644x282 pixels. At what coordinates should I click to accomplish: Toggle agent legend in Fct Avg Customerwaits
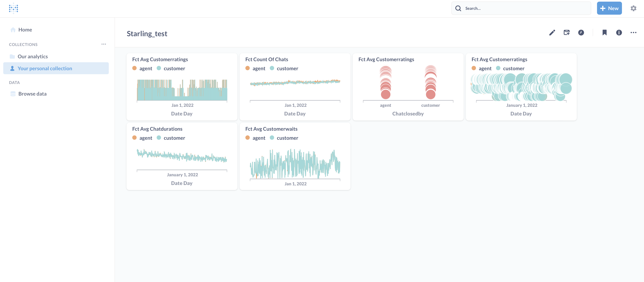pyautogui.click(x=255, y=138)
